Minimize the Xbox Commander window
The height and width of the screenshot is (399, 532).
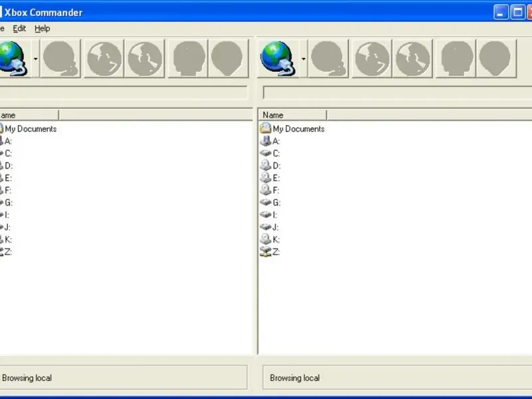coord(501,12)
